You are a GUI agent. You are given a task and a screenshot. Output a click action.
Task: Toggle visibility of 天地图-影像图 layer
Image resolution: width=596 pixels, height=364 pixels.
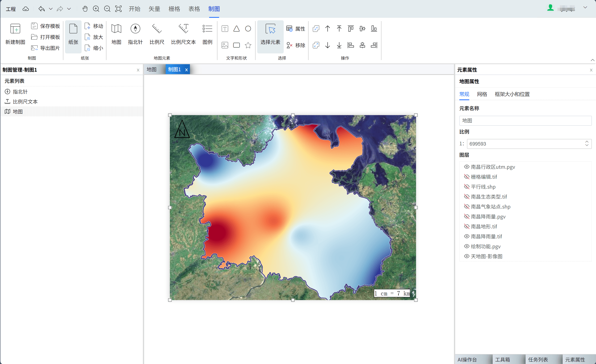467,256
